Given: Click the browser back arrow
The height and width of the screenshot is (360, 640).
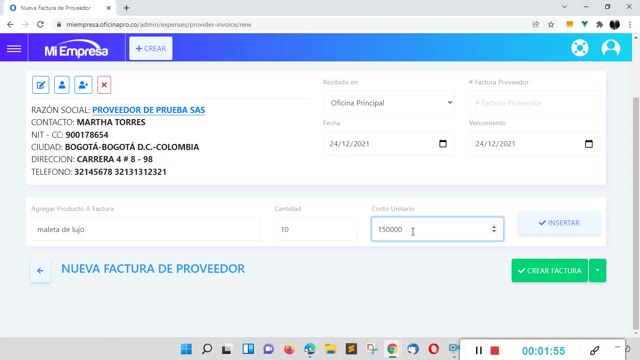Looking at the screenshot, I should point(10,24).
